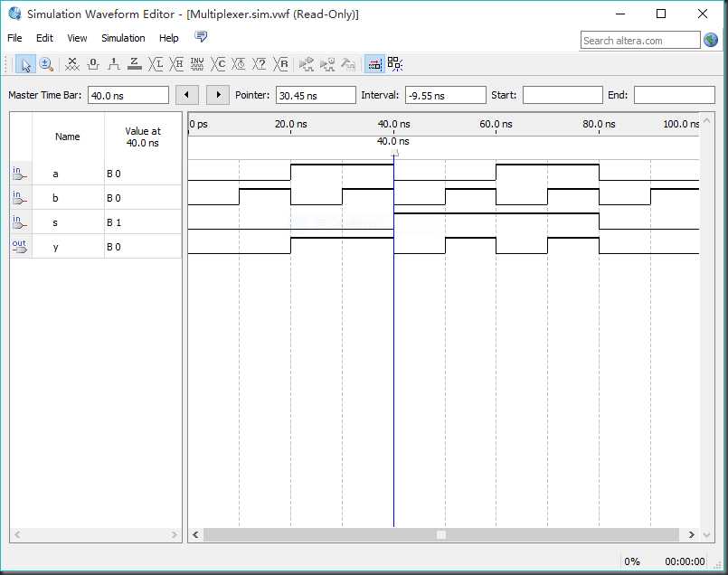Apply Forcing Low (0) value
This screenshot has width=728, height=575.
click(93, 64)
